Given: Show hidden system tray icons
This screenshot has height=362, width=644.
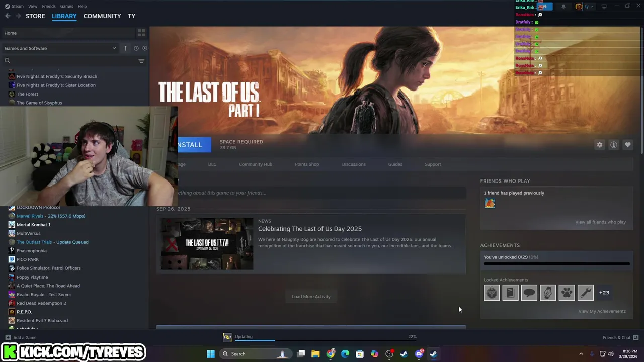Looking at the screenshot, I should click(x=581, y=354).
